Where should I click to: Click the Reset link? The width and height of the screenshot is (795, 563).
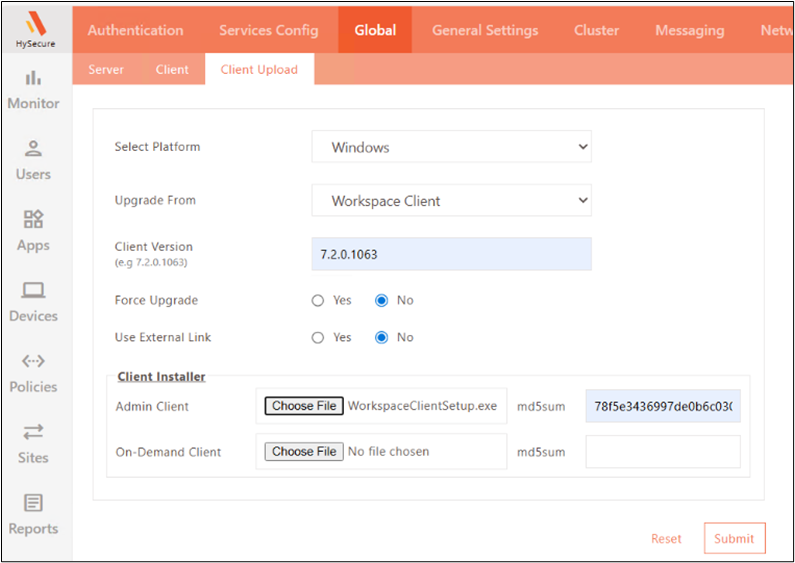click(x=666, y=538)
